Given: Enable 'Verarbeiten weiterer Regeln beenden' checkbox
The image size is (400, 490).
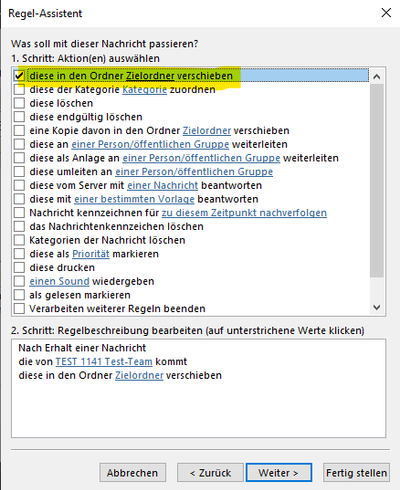Looking at the screenshot, I should tap(19, 308).
